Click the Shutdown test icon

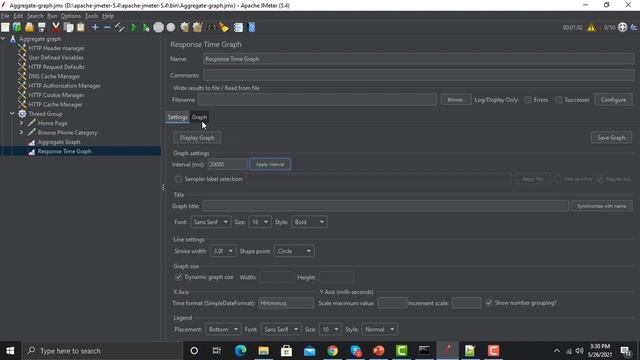[x=171, y=27]
